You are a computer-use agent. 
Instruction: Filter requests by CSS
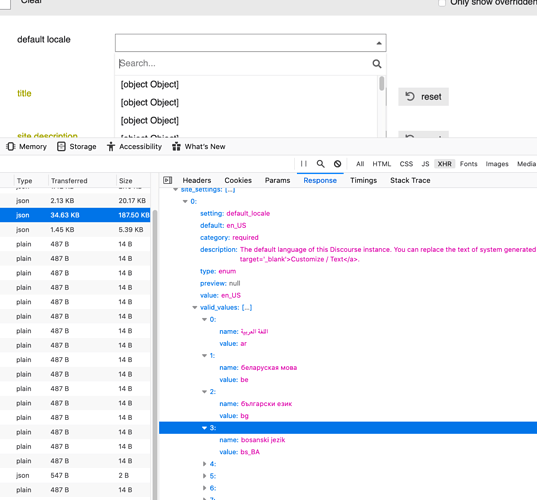[406, 164]
